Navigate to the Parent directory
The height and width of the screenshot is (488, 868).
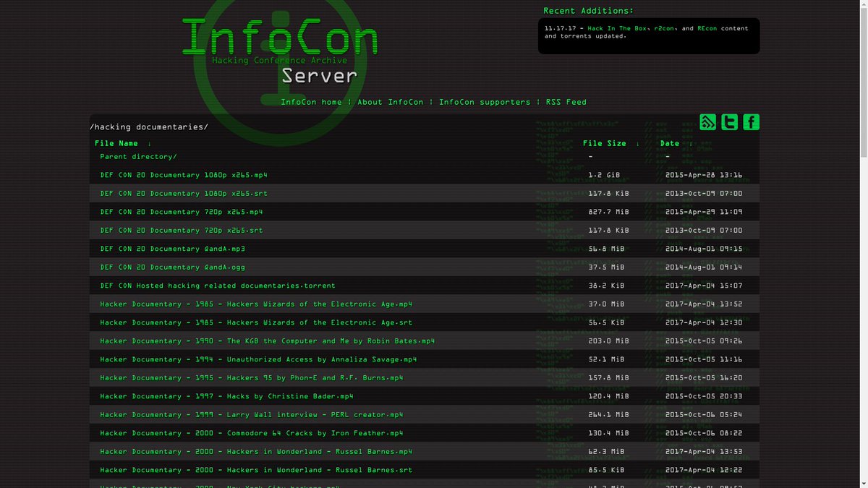137,156
